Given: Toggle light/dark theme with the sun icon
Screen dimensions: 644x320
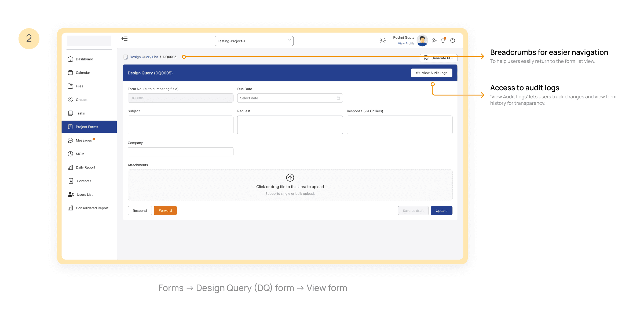Looking at the screenshot, I should (x=383, y=40).
